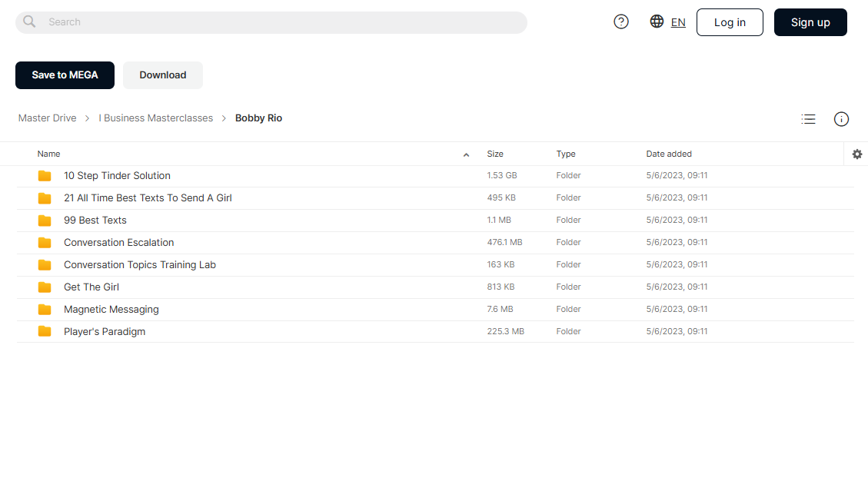
Task: Click the Conversation Topics Training Lab folder icon
Action: [45, 265]
